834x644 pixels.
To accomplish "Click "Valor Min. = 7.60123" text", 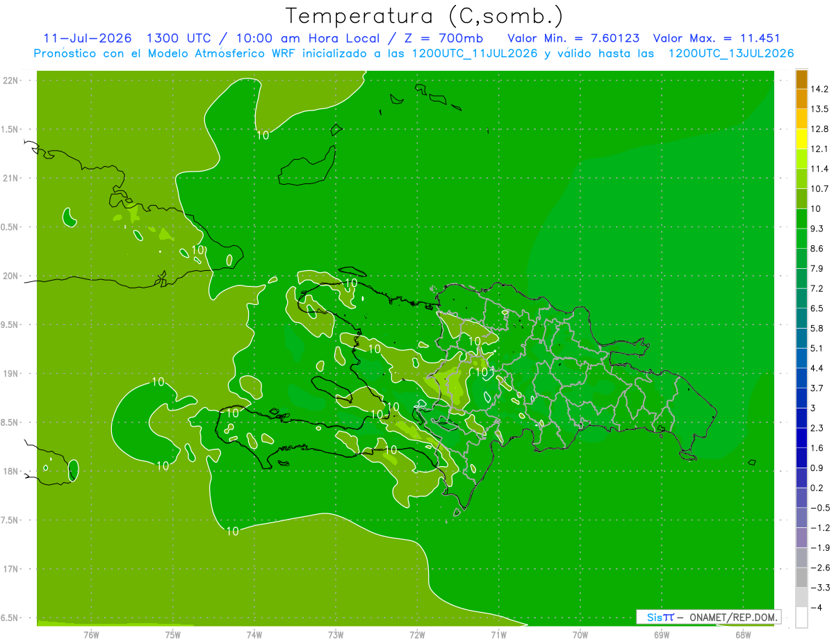I will tap(574, 38).
